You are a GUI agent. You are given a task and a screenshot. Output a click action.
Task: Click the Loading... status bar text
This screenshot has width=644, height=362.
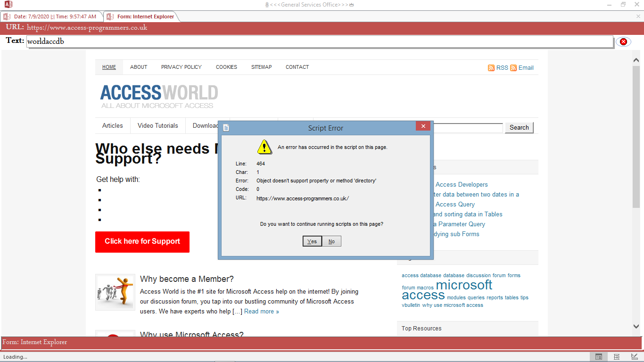tap(16, 357)
